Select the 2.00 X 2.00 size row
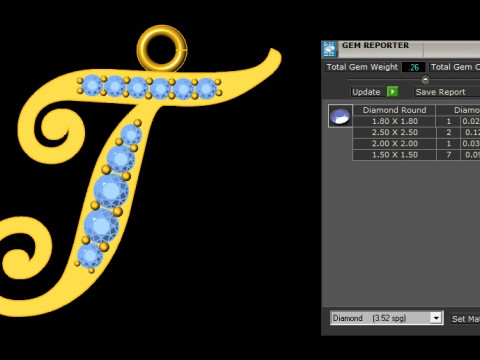Image resolution: width=480 pixels, height=360 pixels. point(394,144)
